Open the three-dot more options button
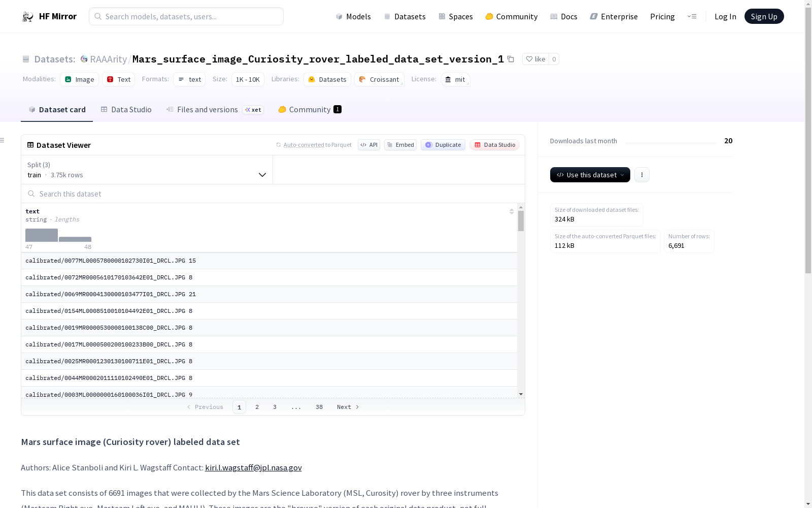This screenshot has height=508, width=812. (x=642, y=175)
